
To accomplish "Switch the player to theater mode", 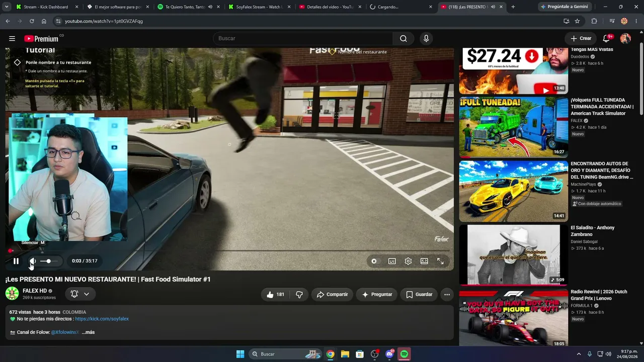I will coord(424,261).
